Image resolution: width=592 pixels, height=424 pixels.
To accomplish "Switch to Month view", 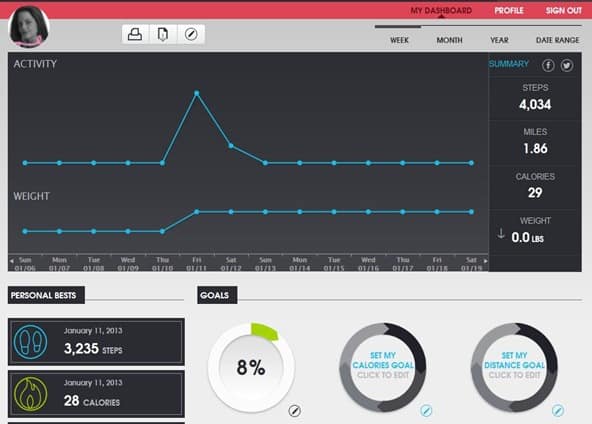I will 449,40.
